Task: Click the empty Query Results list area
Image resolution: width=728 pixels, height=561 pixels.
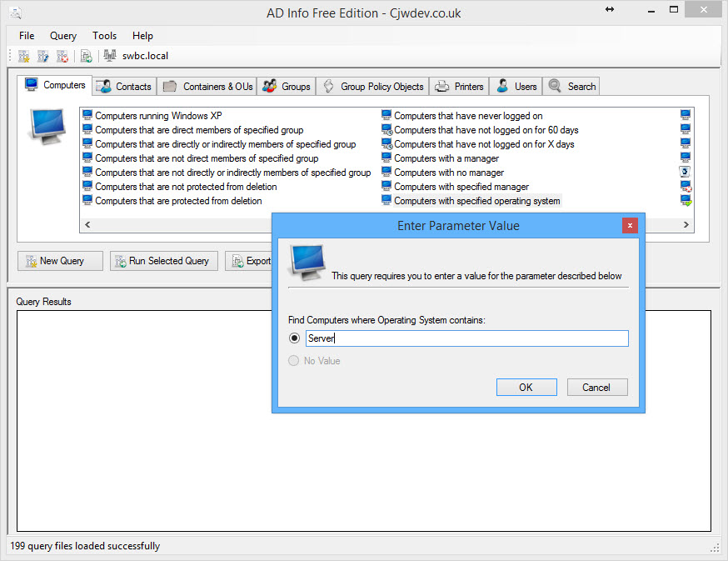Action: pos(364,421)
